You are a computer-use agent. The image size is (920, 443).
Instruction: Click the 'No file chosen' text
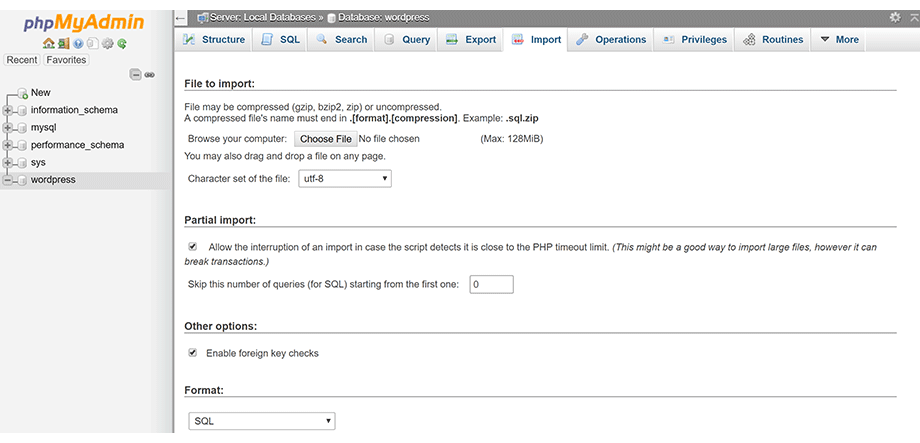pos(390,139)
